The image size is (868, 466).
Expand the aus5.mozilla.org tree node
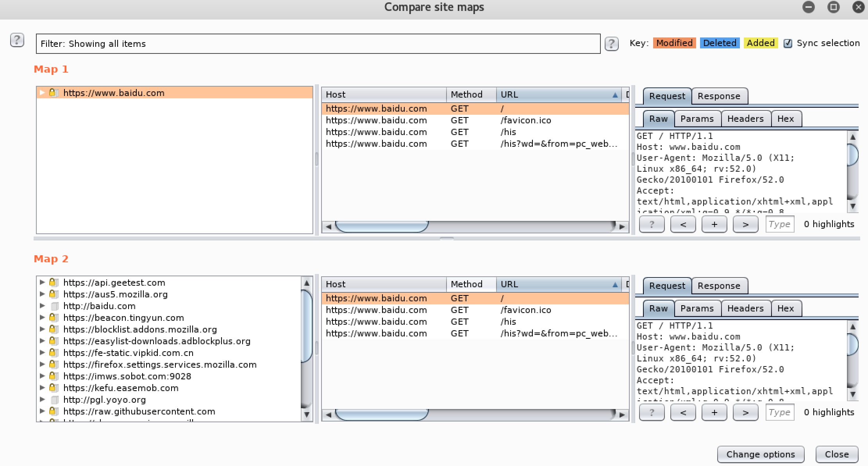(x=42, y=294)
